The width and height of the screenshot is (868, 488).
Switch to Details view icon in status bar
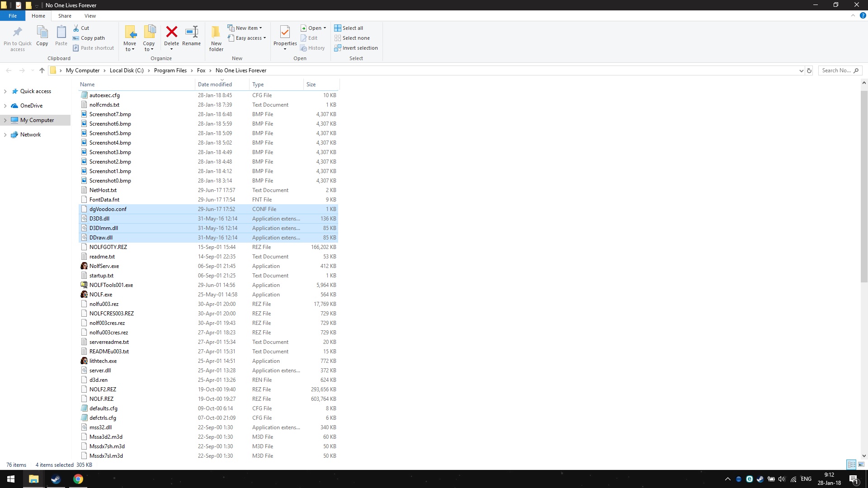tap(851, 465)
